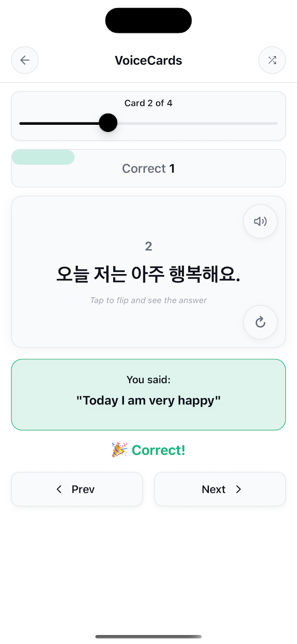
Task: Play audio for the Korean sentence
Action: point(260,221)
